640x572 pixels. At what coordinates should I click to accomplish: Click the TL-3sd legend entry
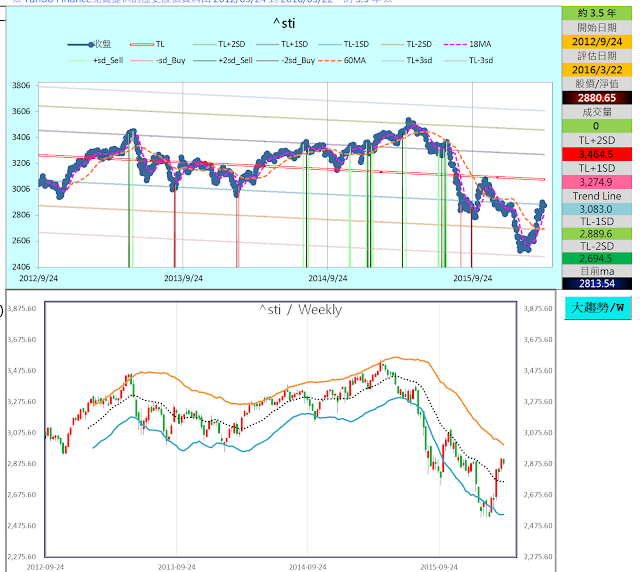pyautogui.click(x=469, y=60)
